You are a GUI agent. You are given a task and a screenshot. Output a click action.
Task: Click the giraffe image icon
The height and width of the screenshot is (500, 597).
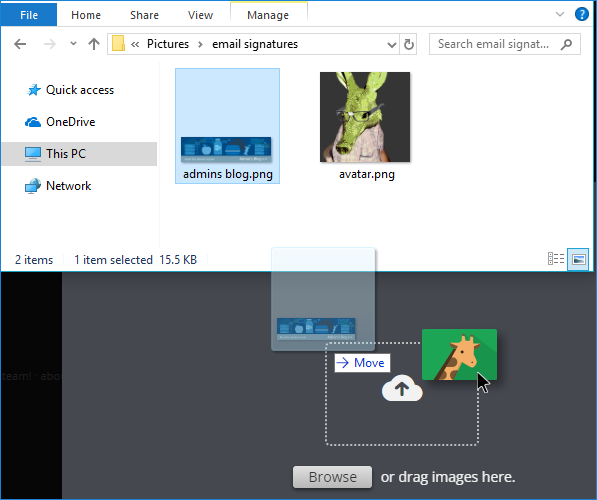coord(459,355)
